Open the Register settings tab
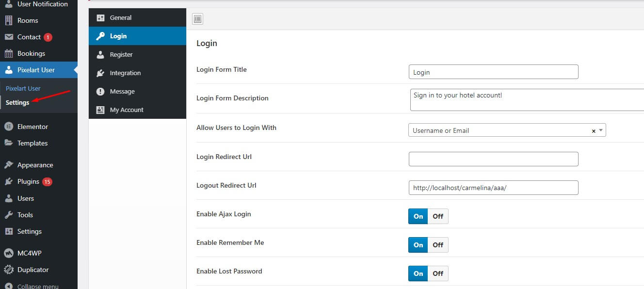 pyautogui.click(x=121, y=55)
